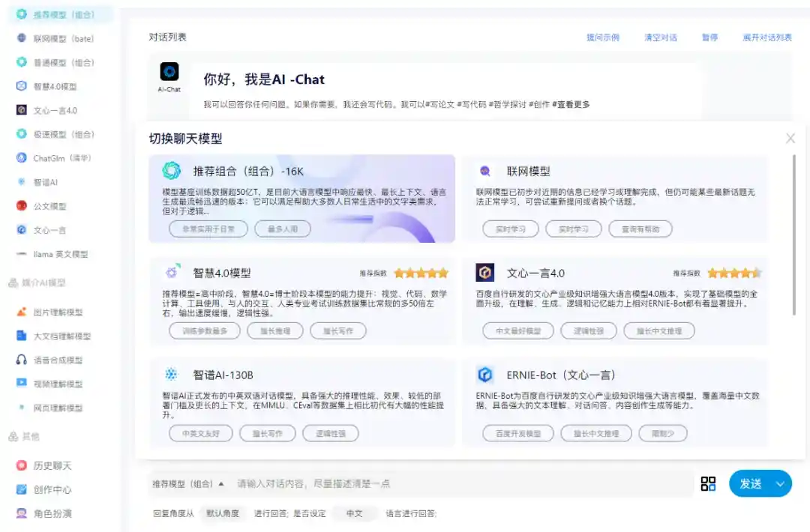Click the globe icon for 联网模型（bate）
Viewport: 810px width, 532px height.
click(x=21, y=38)
